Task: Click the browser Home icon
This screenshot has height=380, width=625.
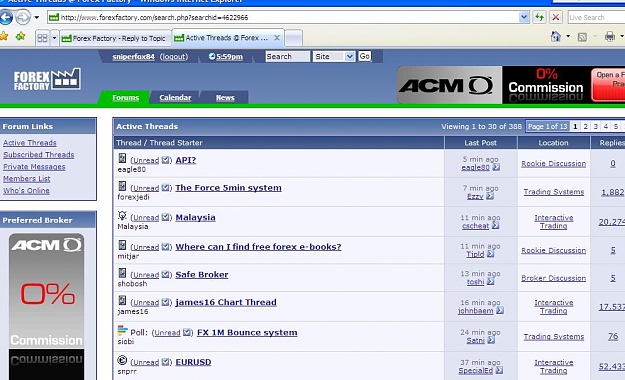Action: tap(555, 37)
